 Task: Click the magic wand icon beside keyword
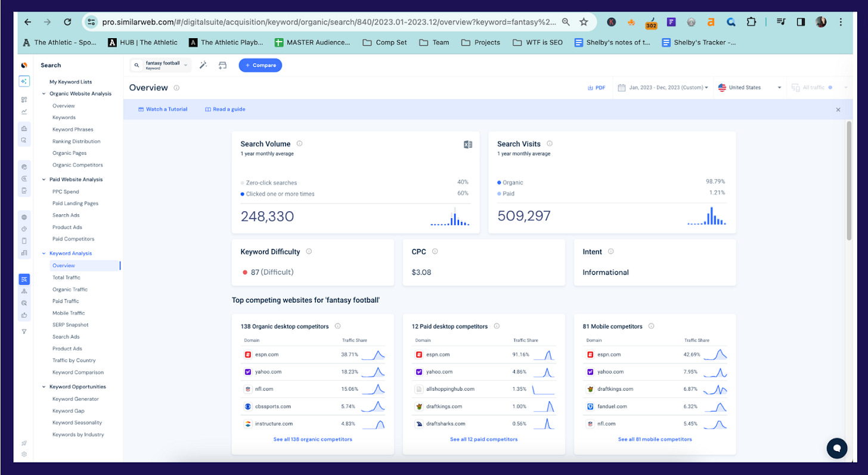click(203, 65)
